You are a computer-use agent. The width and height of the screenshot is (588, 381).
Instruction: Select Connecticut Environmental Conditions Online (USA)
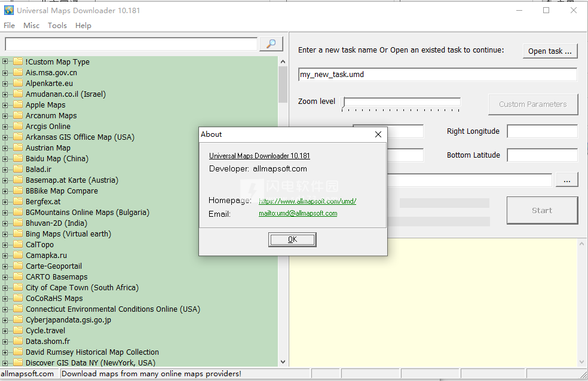(113, 309)
